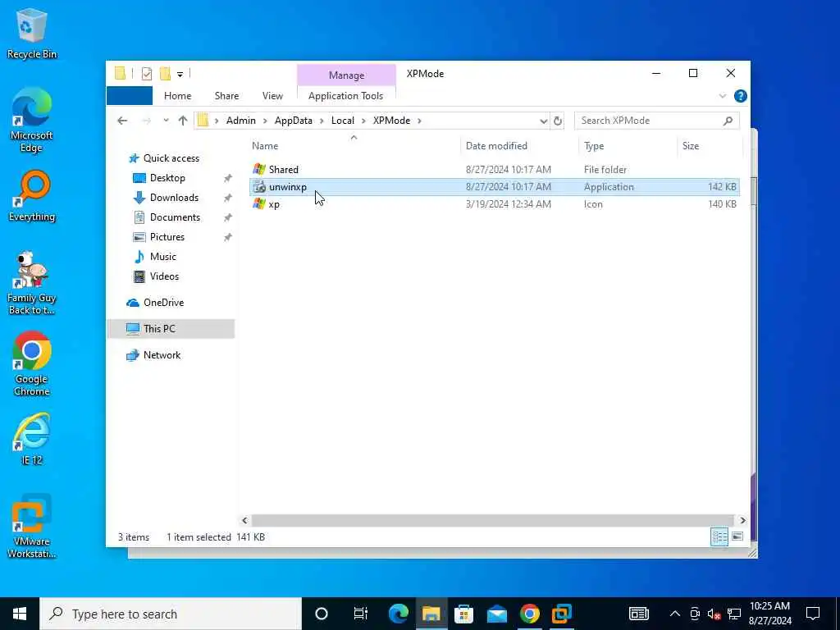Image resolution: width=840 pixels, height=630 pixels.
Task: Show hidden system tray icons
Action: click(674, 614)
